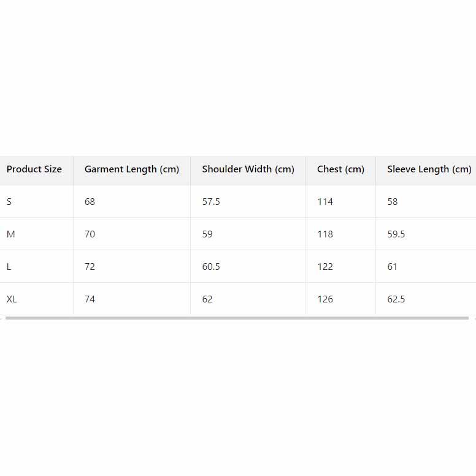
Task: Click the Garment Length (cm) header
Action: pos(132,169)
